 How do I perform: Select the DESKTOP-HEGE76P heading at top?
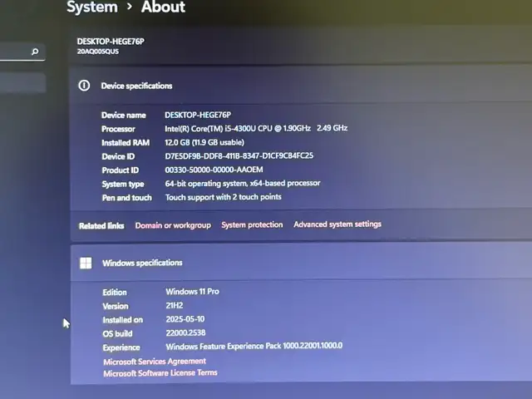[111, 42]
